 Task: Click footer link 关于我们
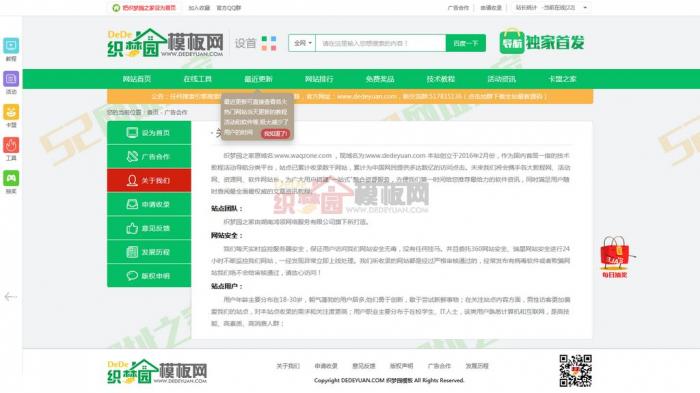pyautogui.click(x=288, y=366)
